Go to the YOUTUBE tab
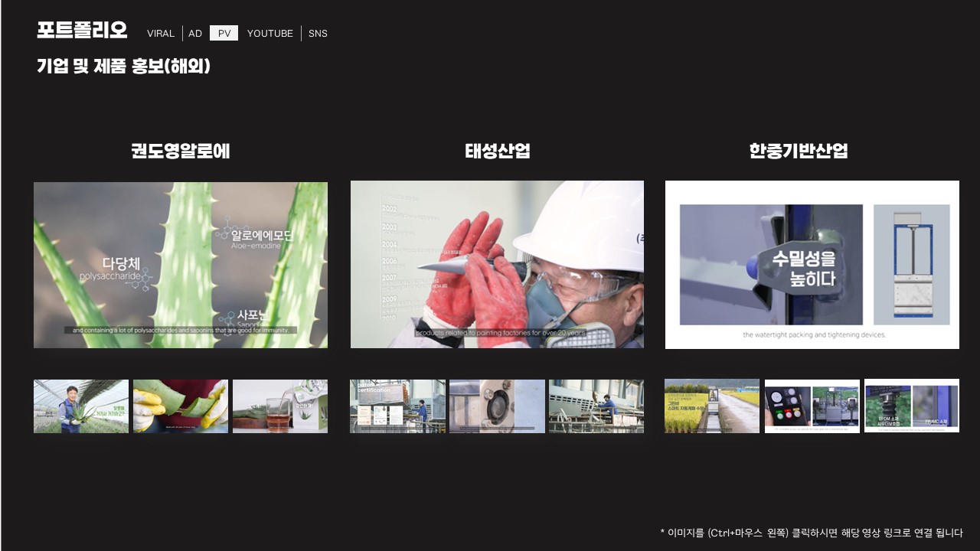980x551 pixels. (x=270, y=33)
